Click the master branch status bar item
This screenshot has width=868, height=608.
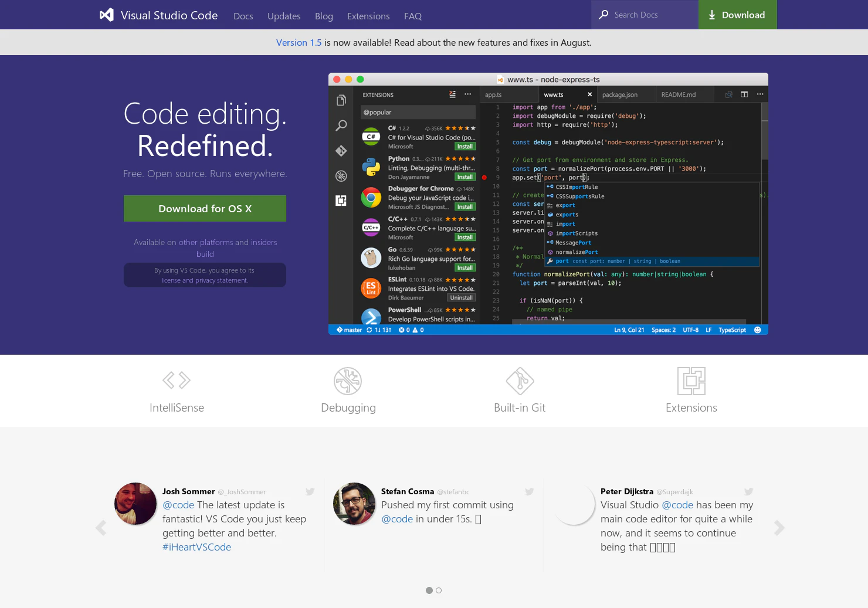coord(350,330)
